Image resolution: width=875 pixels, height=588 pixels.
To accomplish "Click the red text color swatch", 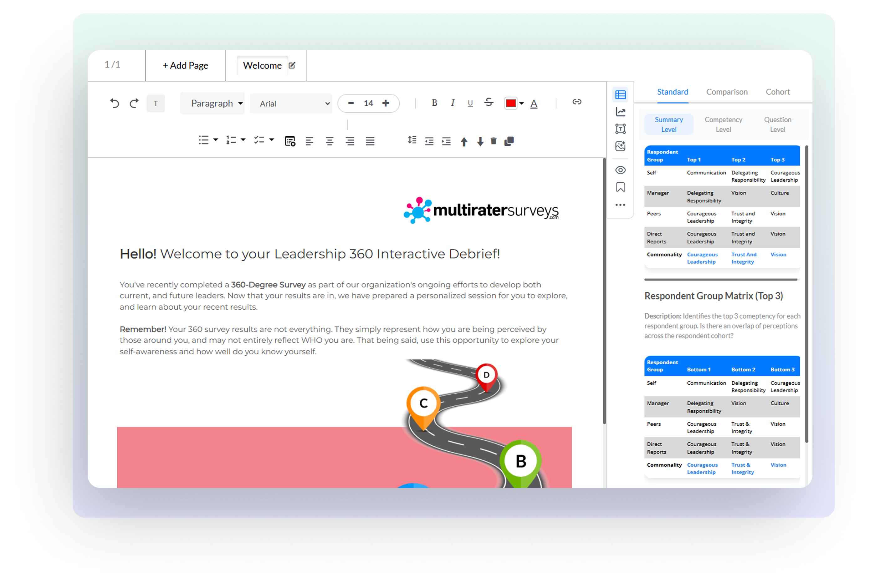I will point(511,103).
